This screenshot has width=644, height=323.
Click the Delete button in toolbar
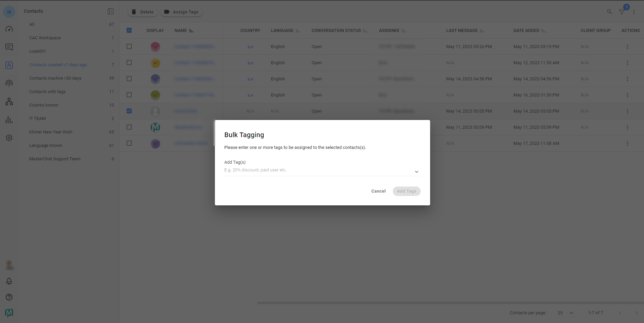pos(143,12)
